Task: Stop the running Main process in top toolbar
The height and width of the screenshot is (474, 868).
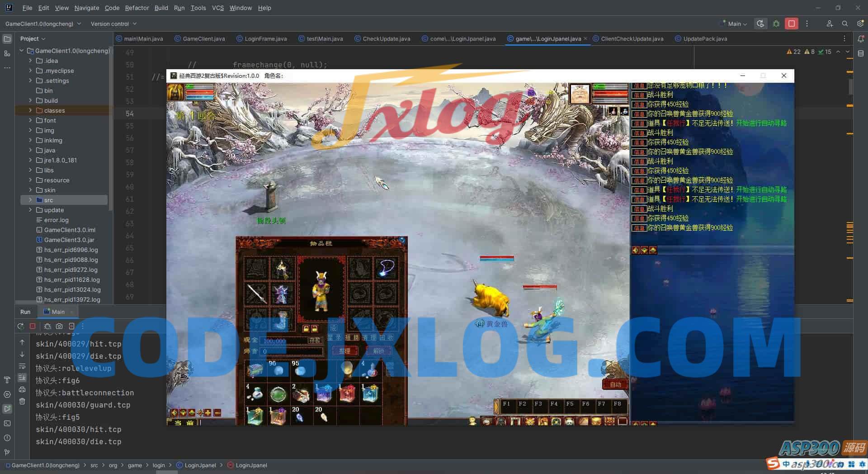Action: coord(792,24)
